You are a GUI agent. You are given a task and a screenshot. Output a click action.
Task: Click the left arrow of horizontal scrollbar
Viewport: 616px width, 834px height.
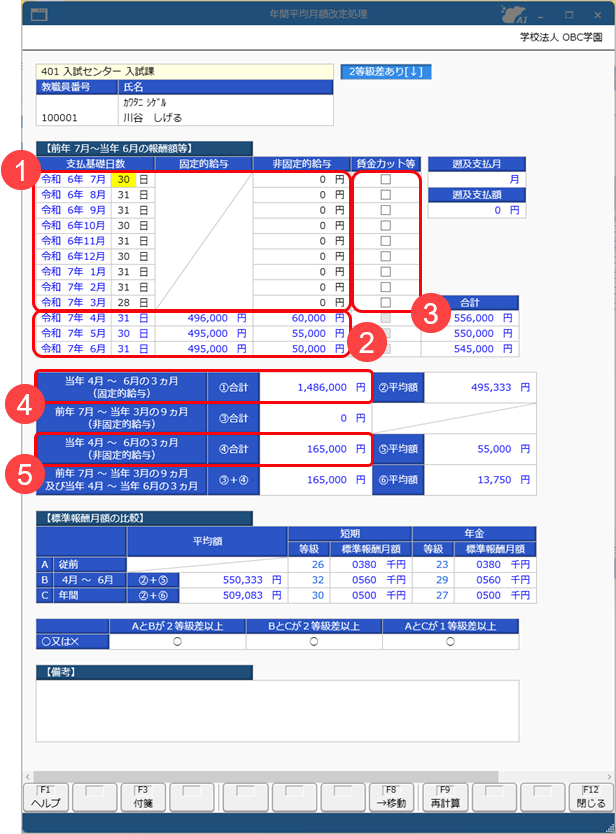coord(28,777)
